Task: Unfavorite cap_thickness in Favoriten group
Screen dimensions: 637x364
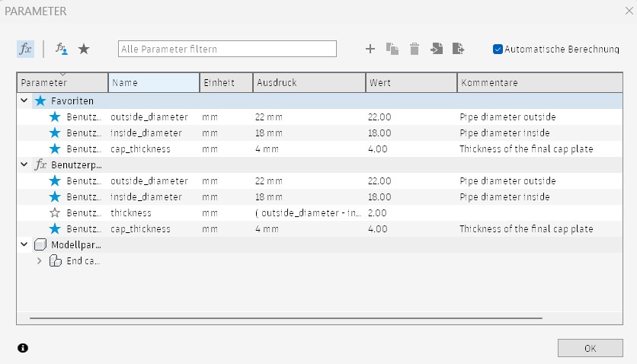Action: pos(54,149)
